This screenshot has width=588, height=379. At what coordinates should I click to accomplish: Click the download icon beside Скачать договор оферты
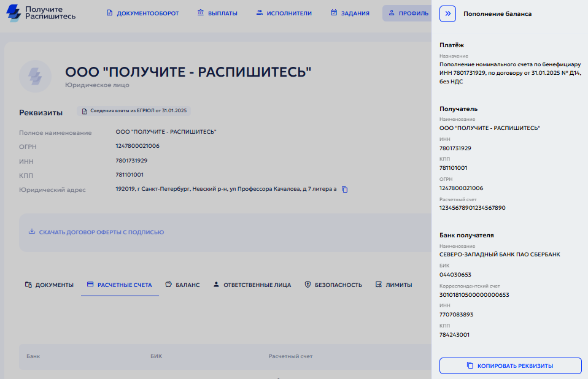tap(32, 231)
